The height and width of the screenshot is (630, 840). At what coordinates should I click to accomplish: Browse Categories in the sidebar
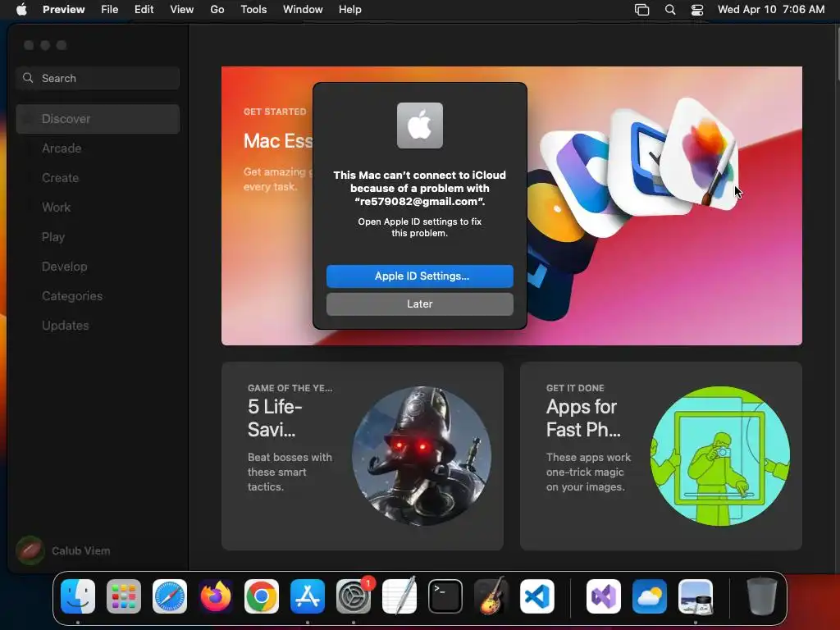(98, 295)
